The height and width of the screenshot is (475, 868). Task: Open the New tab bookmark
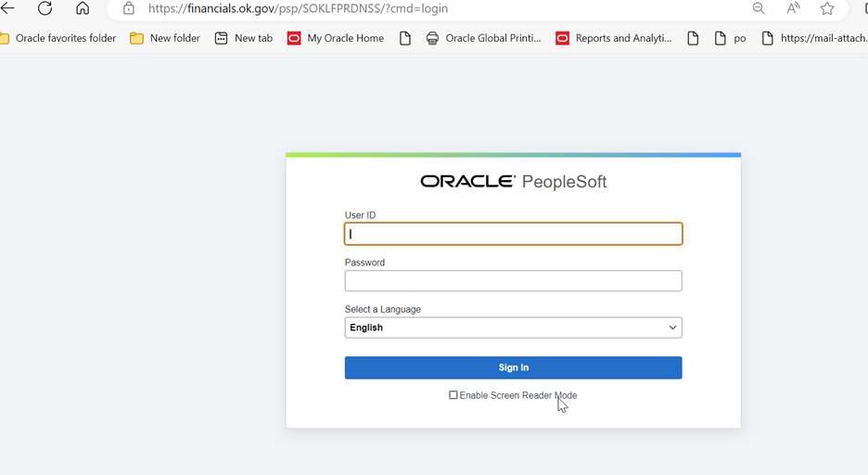point(244,38)
